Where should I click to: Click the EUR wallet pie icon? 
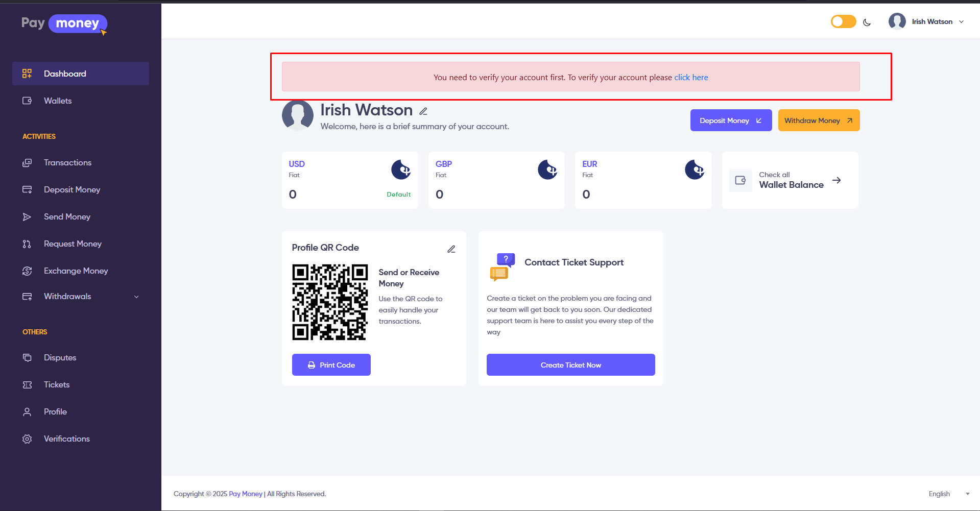click(x=694, y=169)
